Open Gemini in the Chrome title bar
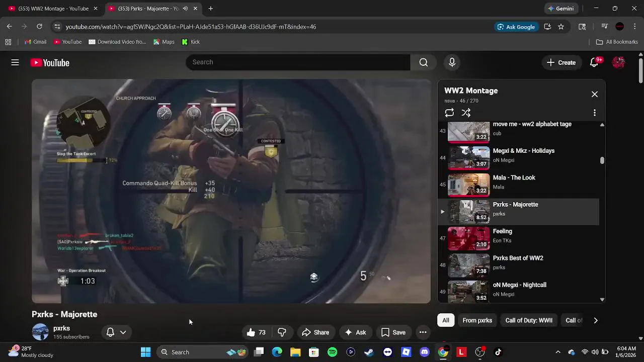The width and height of the screenshot is (644, 362). (560, 9)
